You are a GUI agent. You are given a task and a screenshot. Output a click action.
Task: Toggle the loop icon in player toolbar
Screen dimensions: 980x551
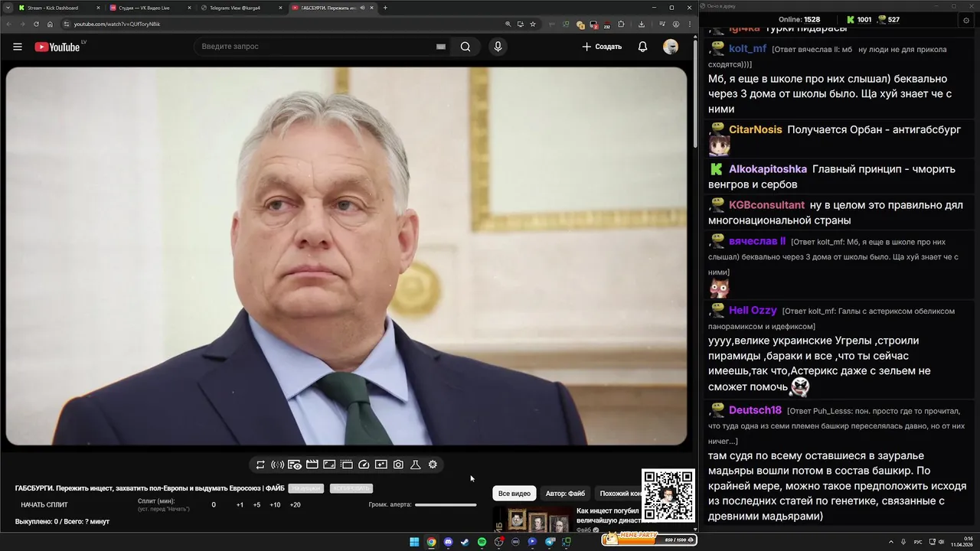click(260, 465)
